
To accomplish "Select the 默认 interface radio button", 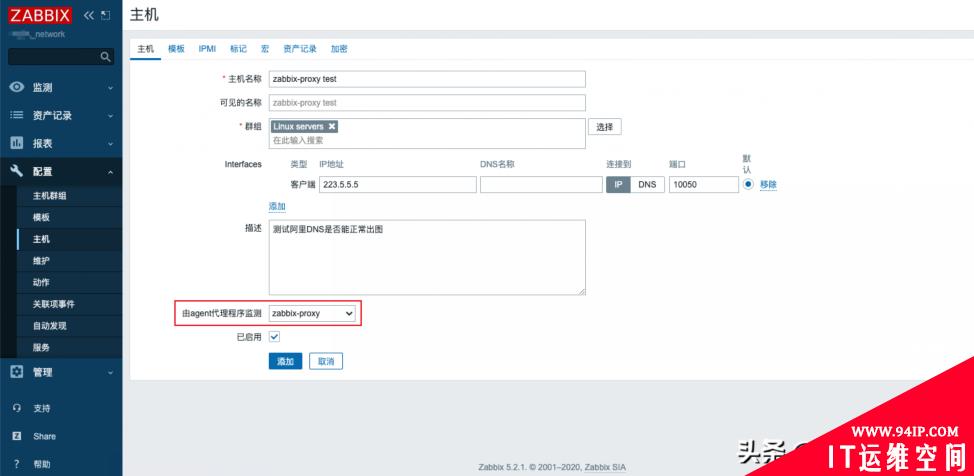I will tap(748, 184).
